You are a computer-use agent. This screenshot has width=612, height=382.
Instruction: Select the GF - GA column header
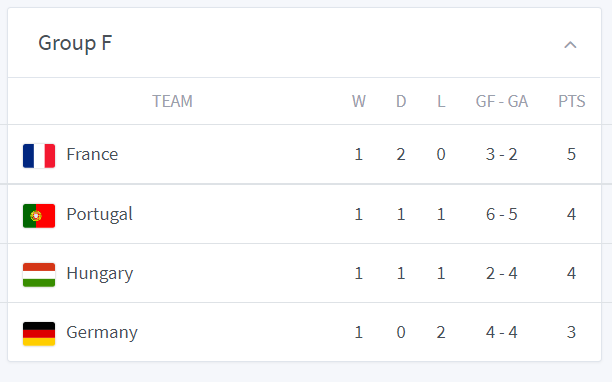coord(502,101)
